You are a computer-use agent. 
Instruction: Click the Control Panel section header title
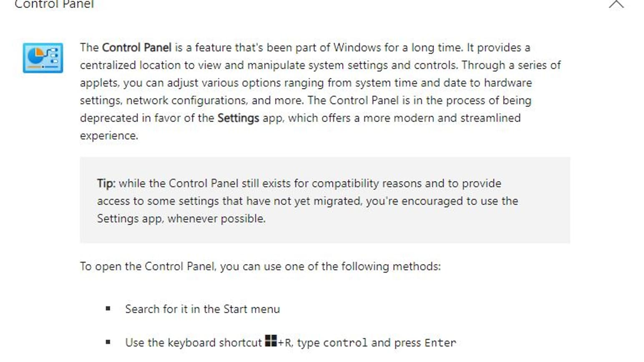pyautogui.click(x=54, y=4)
